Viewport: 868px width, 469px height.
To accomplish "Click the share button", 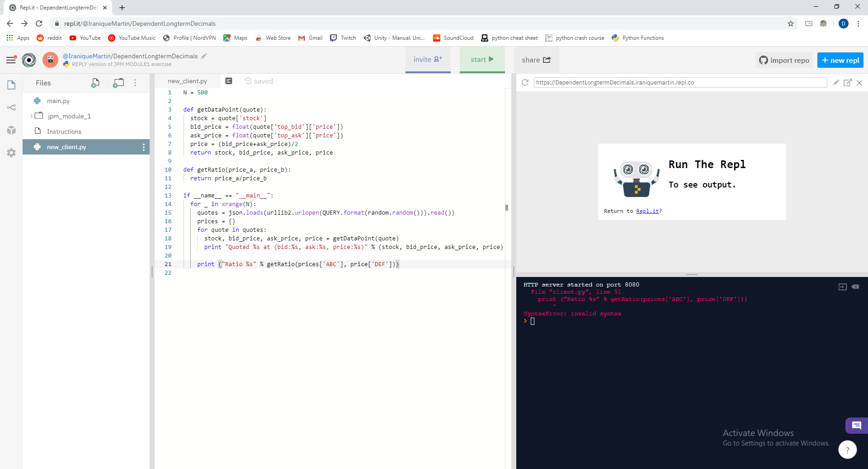I will pos(536,60).
